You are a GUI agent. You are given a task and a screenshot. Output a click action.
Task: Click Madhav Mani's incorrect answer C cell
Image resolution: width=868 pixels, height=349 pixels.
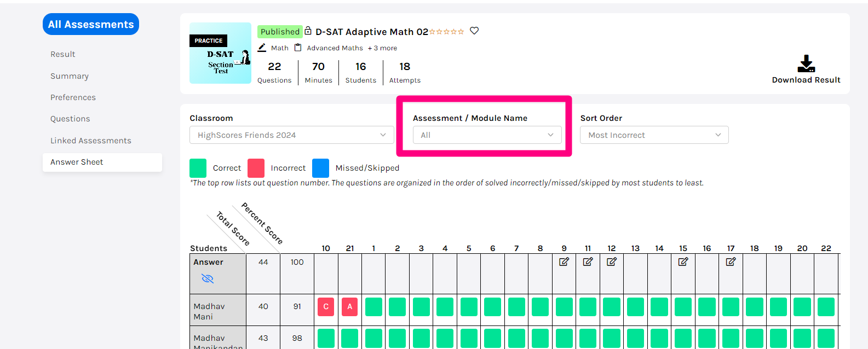(x=326, y=307)
